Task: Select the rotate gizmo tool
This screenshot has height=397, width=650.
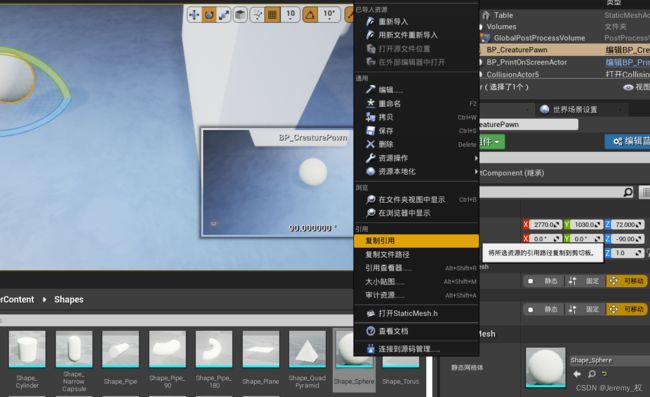Action: pyautogui.click(x=209, y=15)
